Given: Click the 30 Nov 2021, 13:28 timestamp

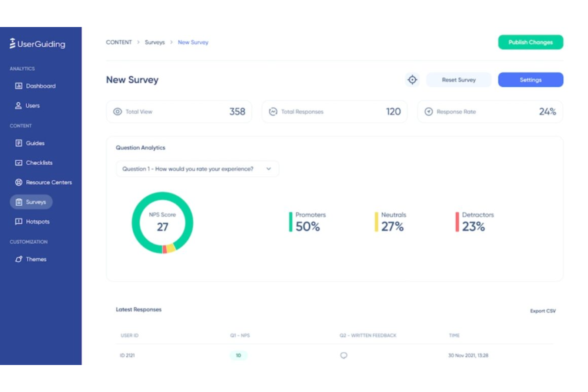Looking at the screenshot, I should tap(468, 355).
